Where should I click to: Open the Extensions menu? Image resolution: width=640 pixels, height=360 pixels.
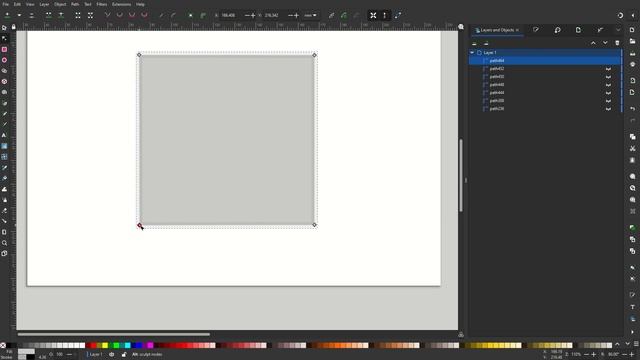[122, 4]
